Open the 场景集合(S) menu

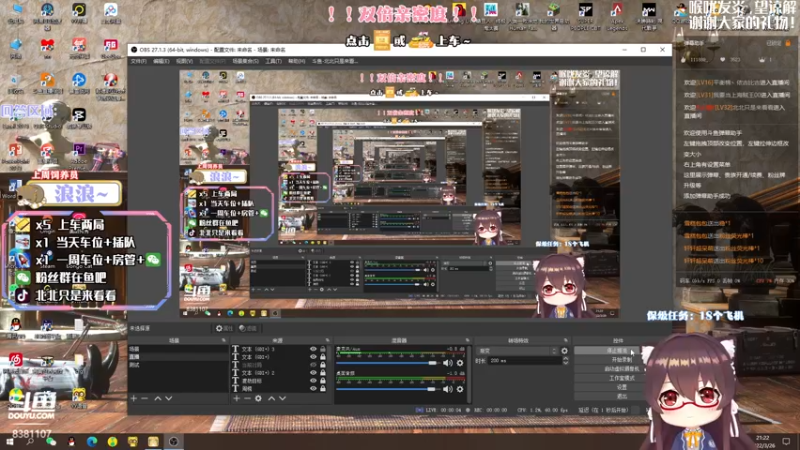tap(245, 61)
